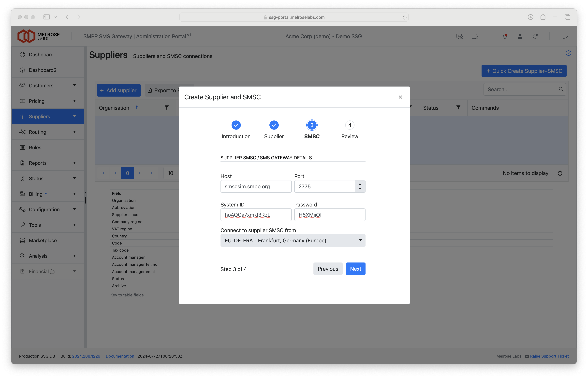The height and width of the screenshot is (378, 588).
Task: Click Raise Support Ticket link
Action: pos(549,356)
